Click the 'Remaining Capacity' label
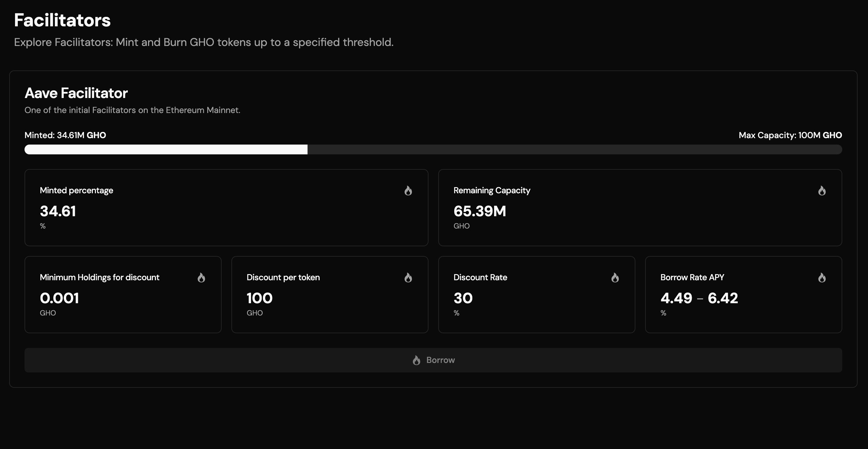The height and width of the screenshot is (449, 868). click(492, 190)
